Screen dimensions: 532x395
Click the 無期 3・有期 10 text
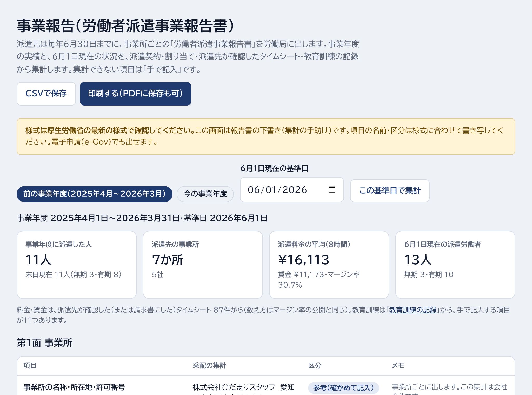[x=429, y=275]
